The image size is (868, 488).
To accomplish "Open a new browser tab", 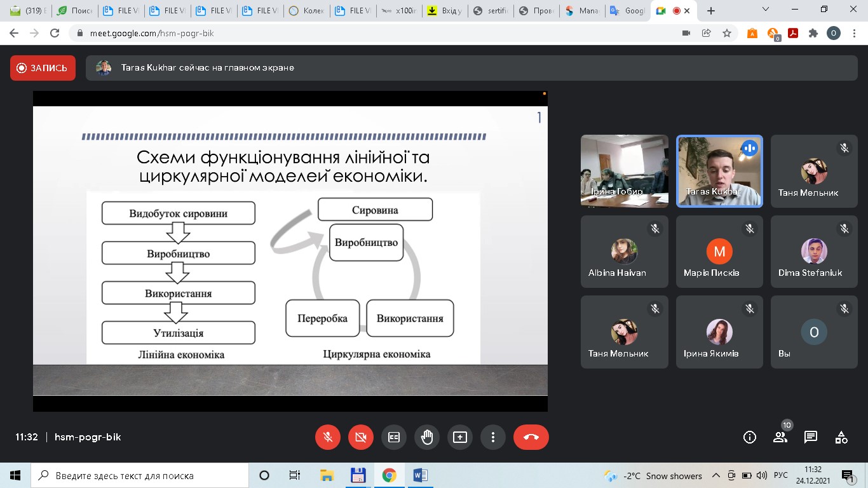I will [x=711, y=11].
